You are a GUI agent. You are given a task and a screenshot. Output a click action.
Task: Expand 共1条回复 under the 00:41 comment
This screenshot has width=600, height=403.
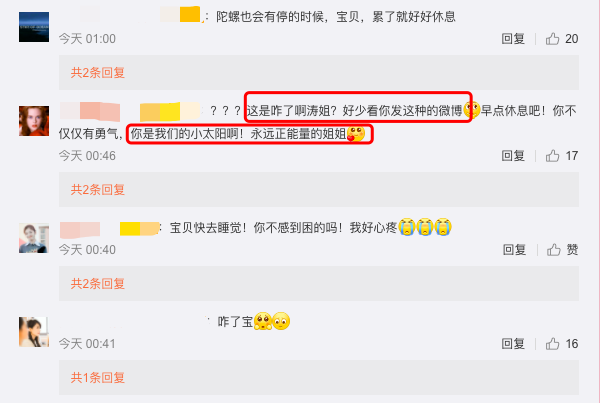click(98, 378)
